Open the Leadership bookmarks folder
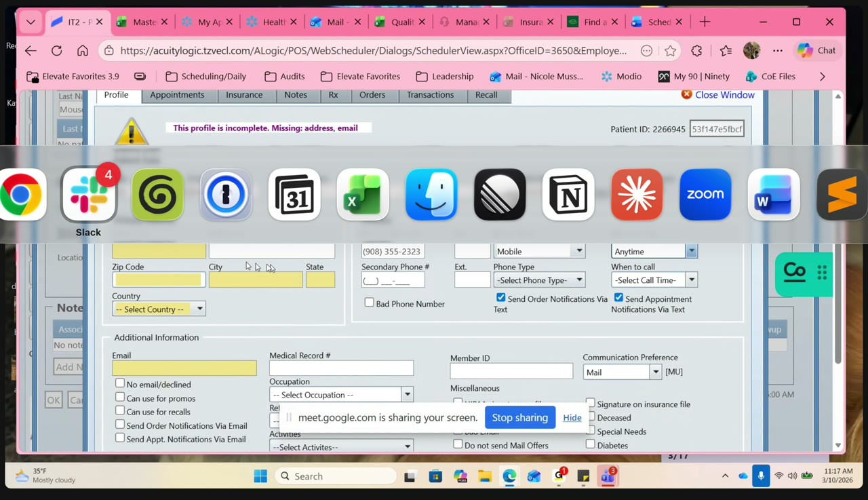868x500 pixels. (x=445, y=76)
